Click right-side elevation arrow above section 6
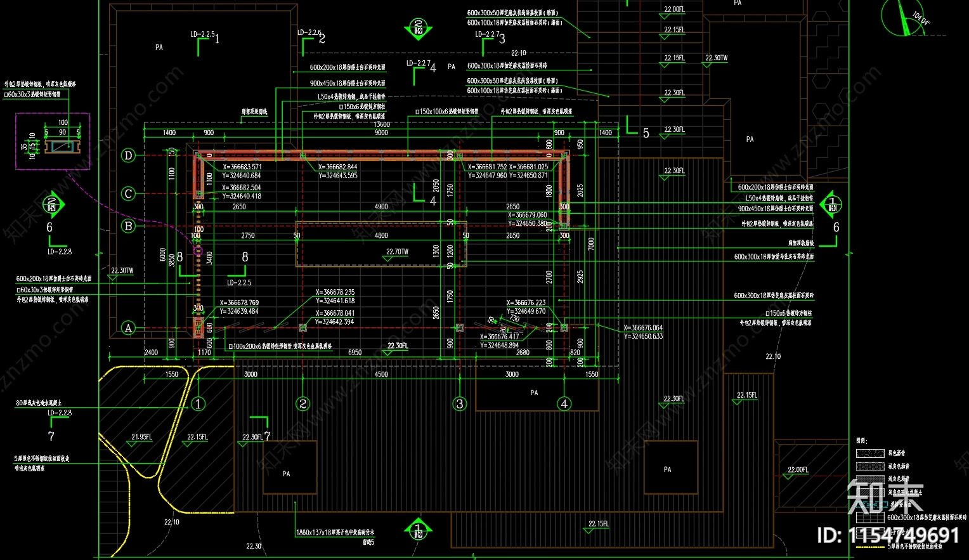969x560 pixels. (831, 205)
